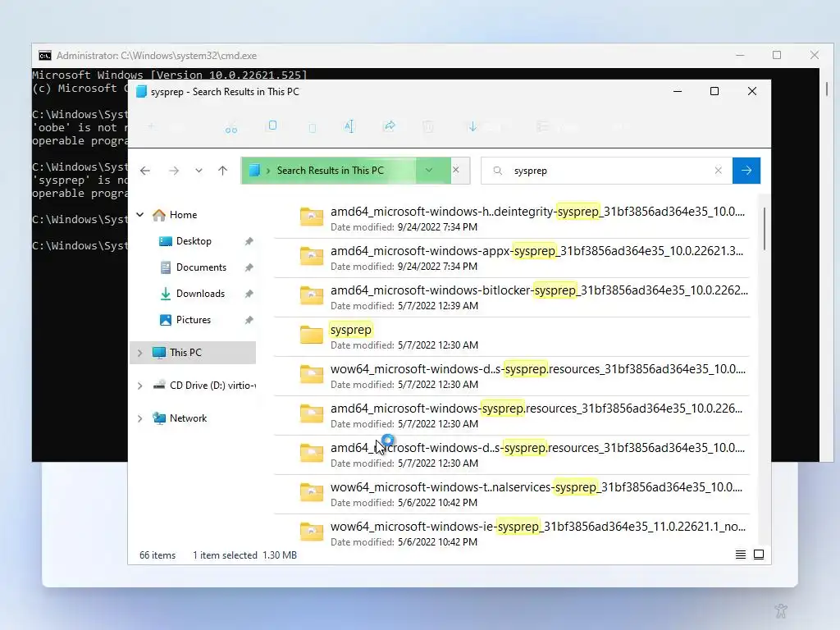Open Desktop in Quick access
This screenshot has height=630, width=840.
(194, 241)
